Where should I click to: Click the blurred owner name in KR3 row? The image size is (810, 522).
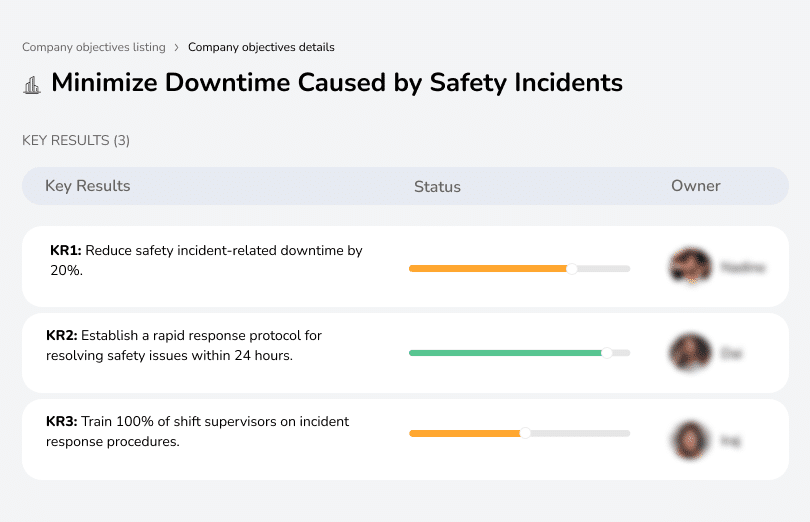tap(730, 440)
